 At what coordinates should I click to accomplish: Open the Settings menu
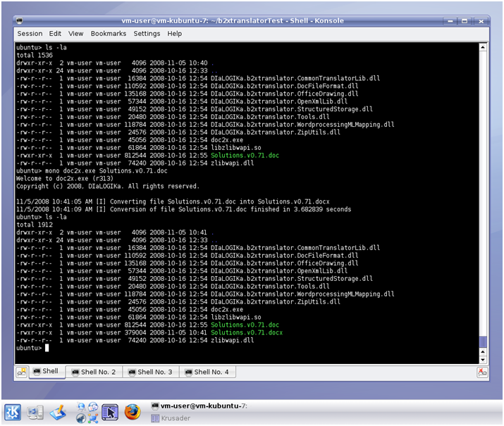[147, 33]
